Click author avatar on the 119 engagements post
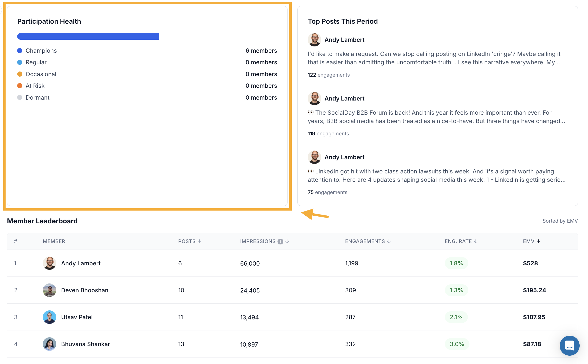Image resolution: width=588 pixels, height=364 pixels. click(314, 98)
